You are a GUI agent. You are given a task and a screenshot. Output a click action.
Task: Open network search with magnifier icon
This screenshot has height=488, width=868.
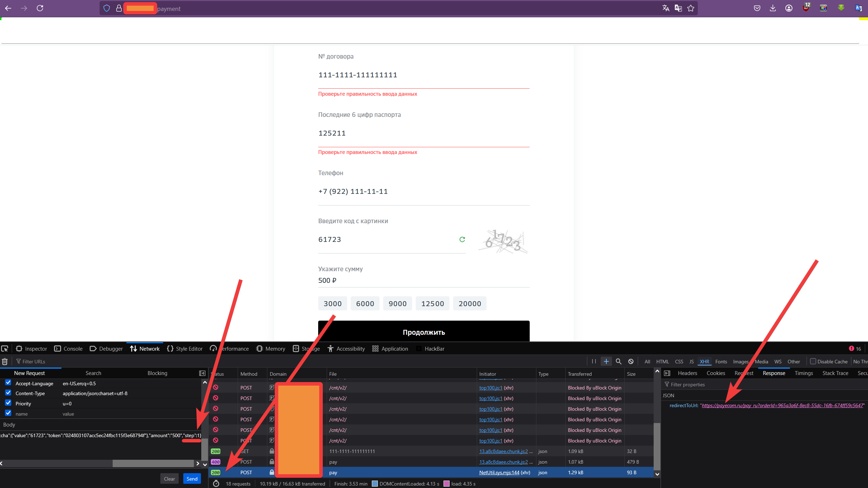(618, 362)
